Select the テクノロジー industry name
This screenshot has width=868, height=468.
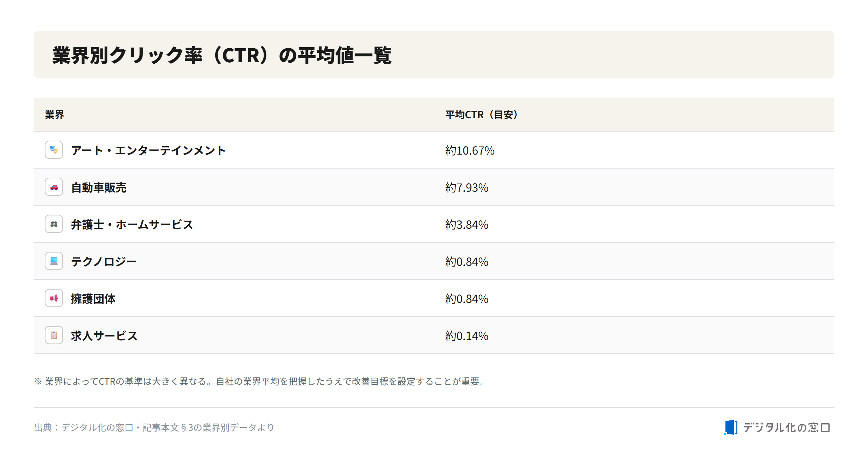coord(104,262)
